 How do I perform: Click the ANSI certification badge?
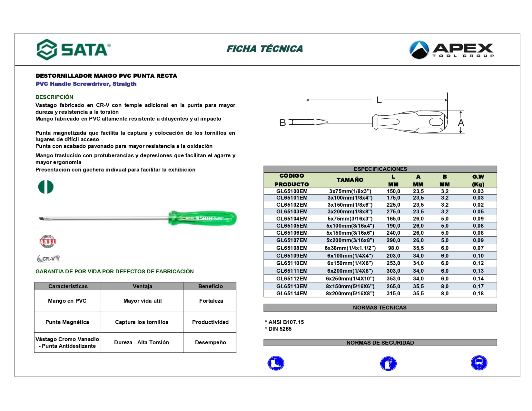(x=47, y=241)
